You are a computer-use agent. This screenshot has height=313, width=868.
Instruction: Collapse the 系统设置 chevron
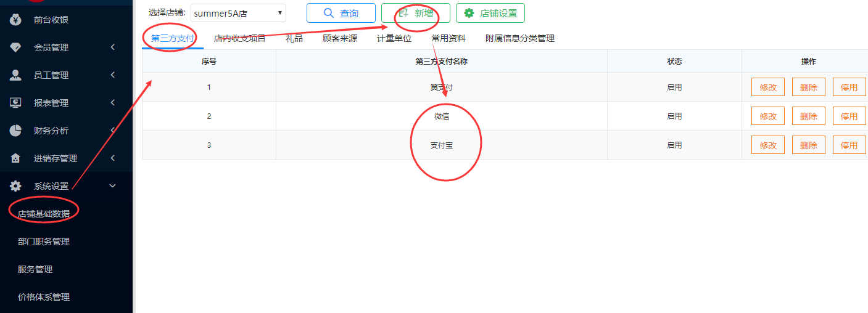point(113,186)
